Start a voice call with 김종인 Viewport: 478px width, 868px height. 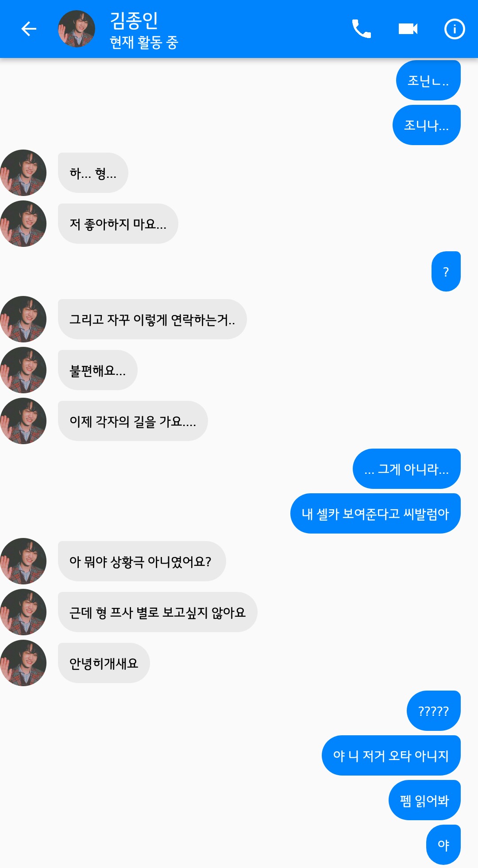361,29
